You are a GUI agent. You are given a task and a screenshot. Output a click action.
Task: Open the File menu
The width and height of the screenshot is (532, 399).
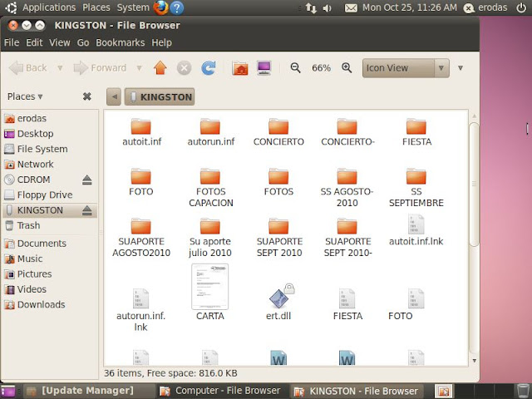coord(12,42)
